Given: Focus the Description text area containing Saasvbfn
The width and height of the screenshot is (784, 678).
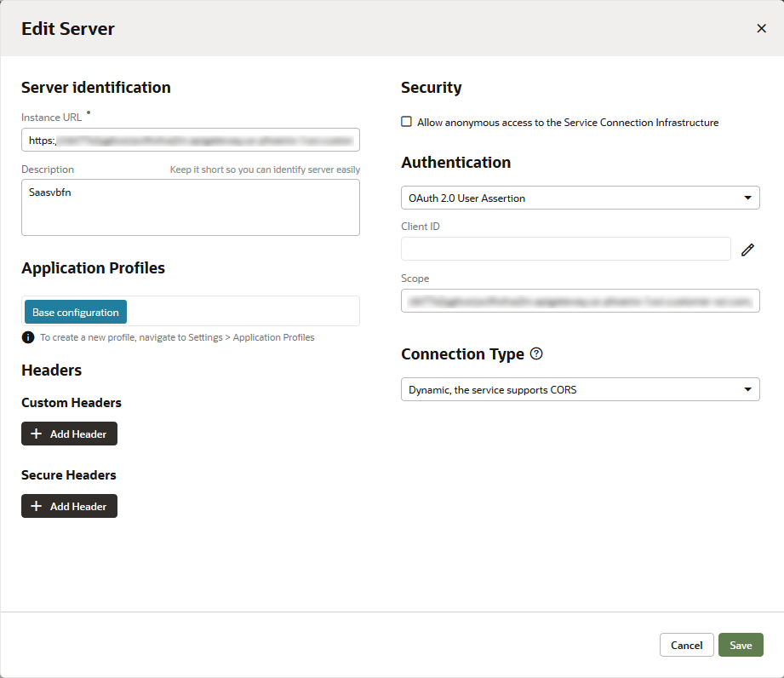Looking at the screenshot, I should pos(191,208).
